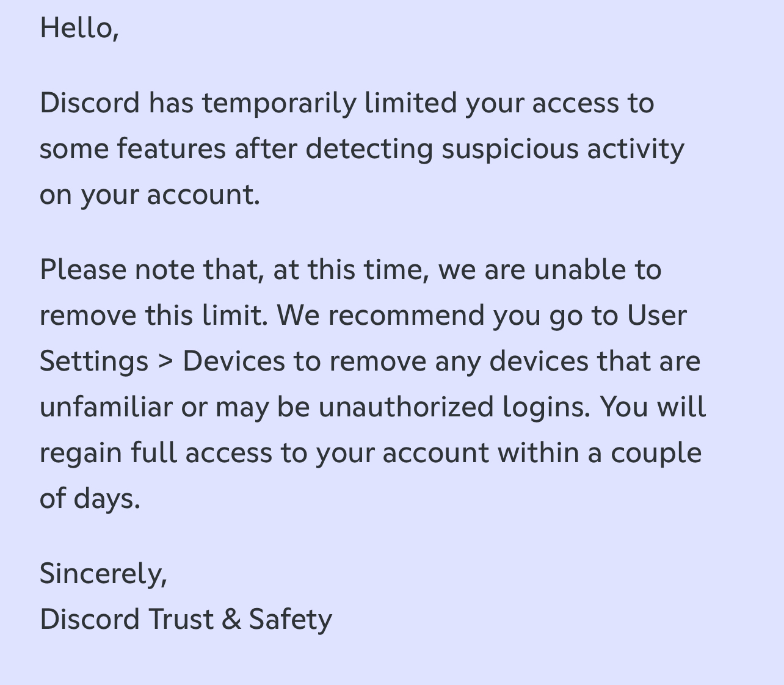Click the phrase "at this time"
Screen dimensions: 784x685
(350, 270)
